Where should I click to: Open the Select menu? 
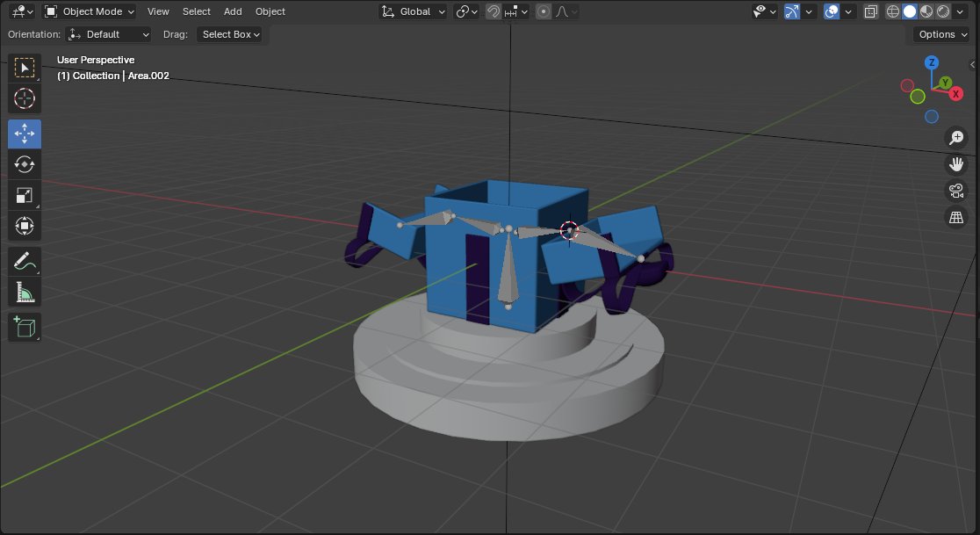(196, 11)
